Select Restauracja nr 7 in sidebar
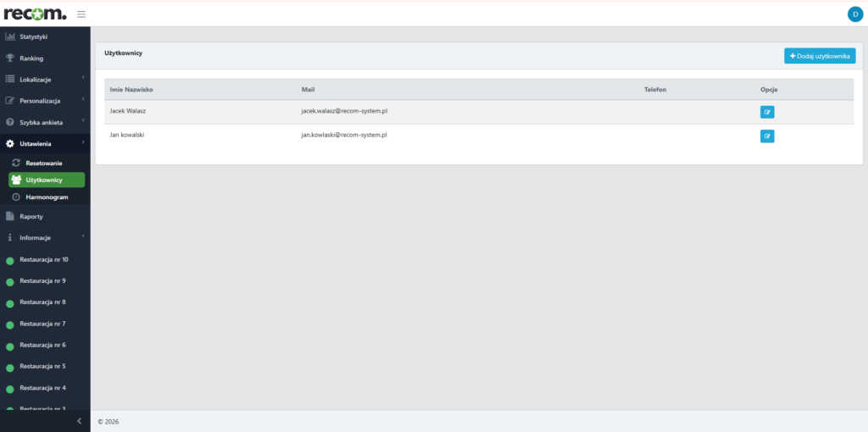This screenshot has height=432, width=868. coord(42,324)
